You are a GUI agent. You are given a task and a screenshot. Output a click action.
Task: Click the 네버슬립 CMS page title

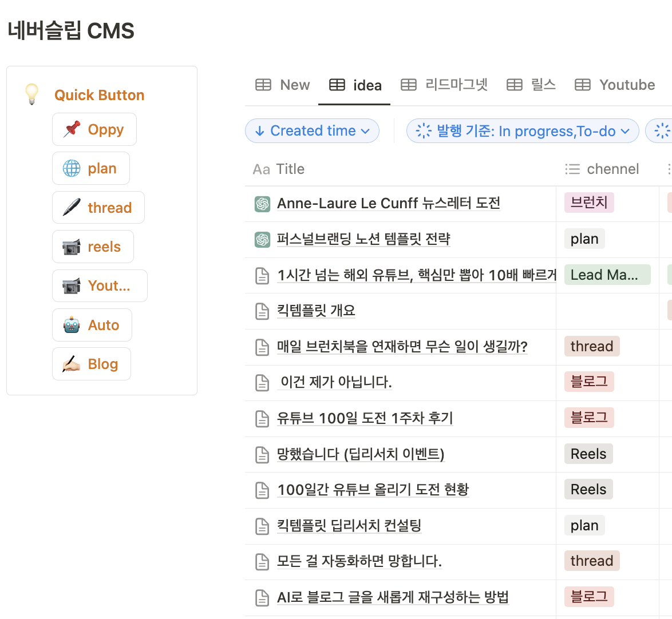(x=70, y=31)
